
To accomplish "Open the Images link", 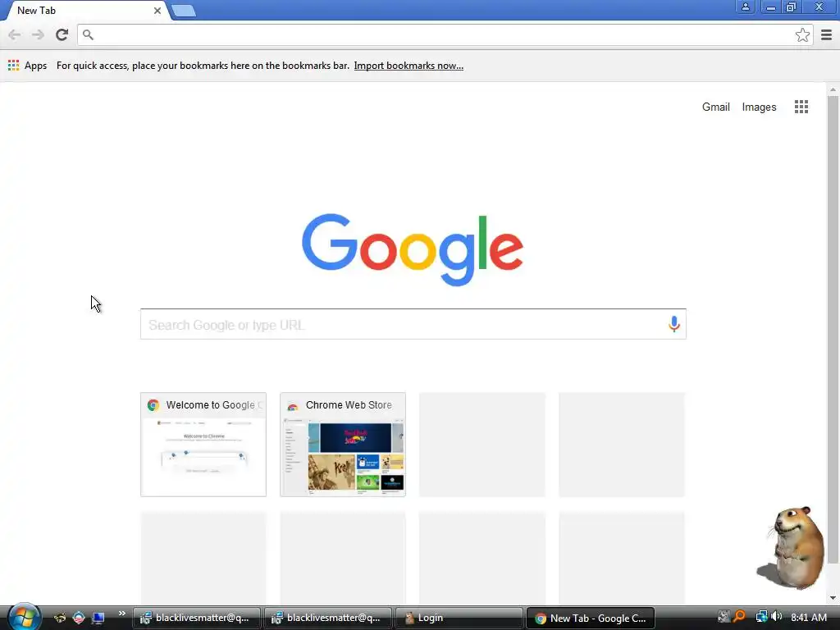I will click(759, 107).
